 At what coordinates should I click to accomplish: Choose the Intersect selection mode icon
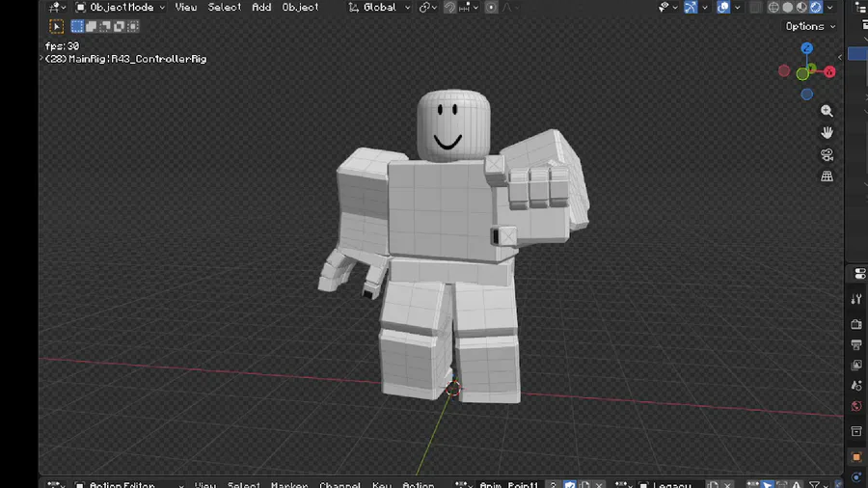click(132, 27)
